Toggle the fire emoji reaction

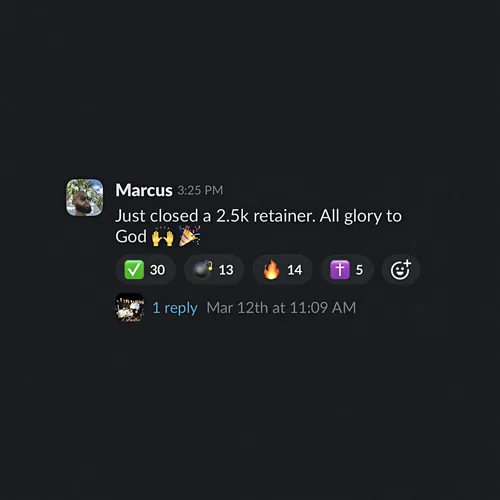pos(283,270)
